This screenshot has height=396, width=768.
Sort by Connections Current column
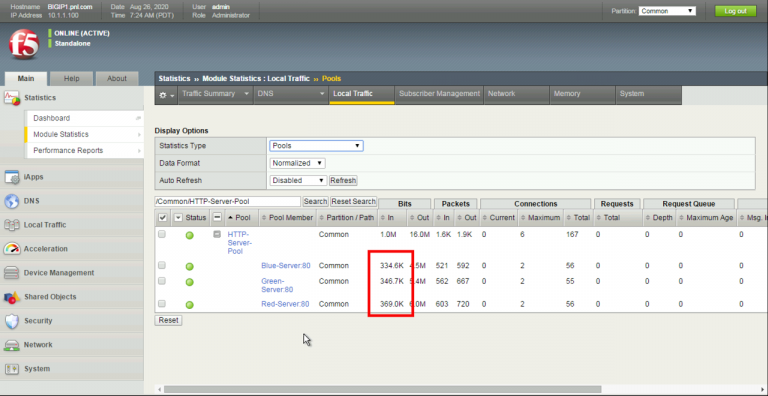(498, 217)
